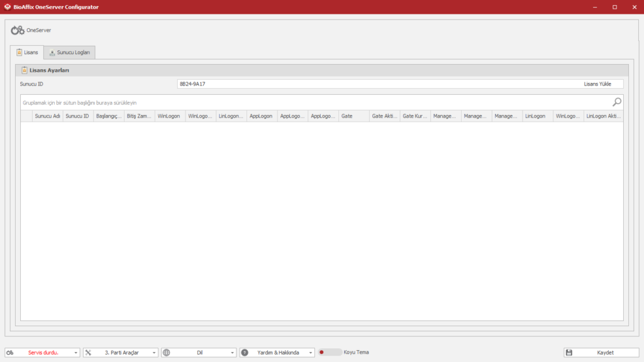Click the Lisans Ayarları panel icon
644x362 pixels.
pyautogui.click(x=25, y=70)
